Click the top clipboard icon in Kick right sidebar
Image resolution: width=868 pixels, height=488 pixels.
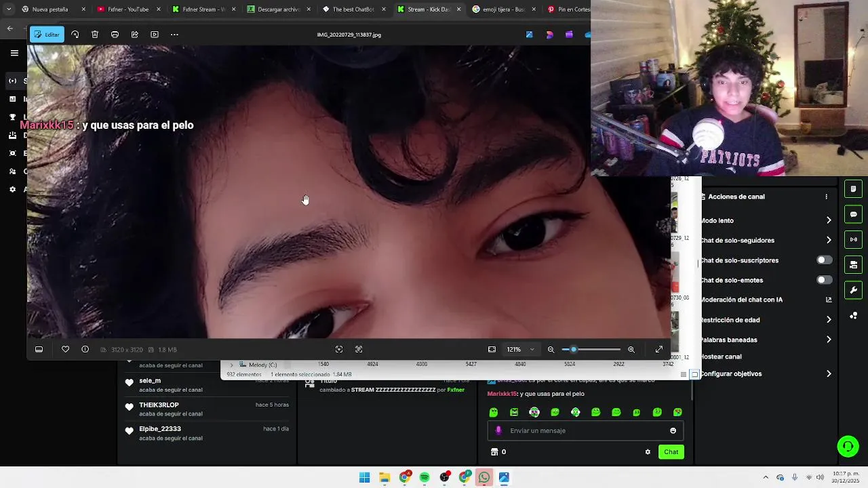tap(853, 189)
